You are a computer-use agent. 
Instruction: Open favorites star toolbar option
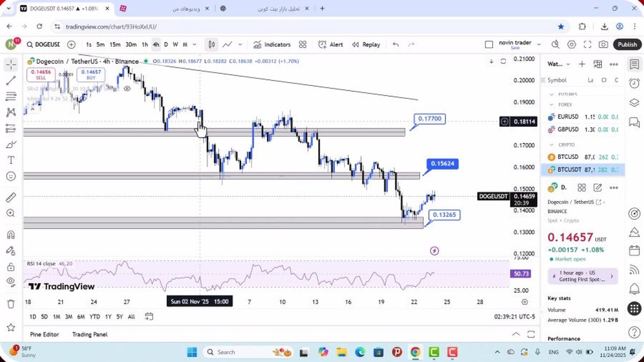point(11,327)
